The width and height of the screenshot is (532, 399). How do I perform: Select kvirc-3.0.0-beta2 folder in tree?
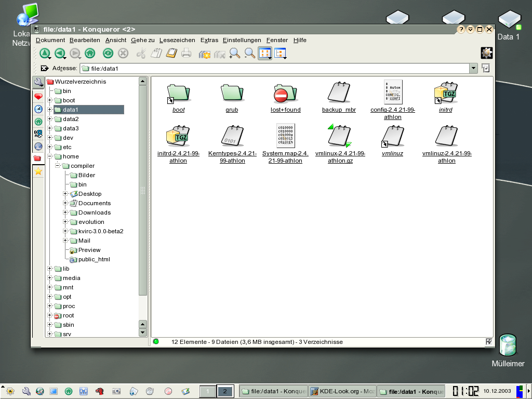101,231
